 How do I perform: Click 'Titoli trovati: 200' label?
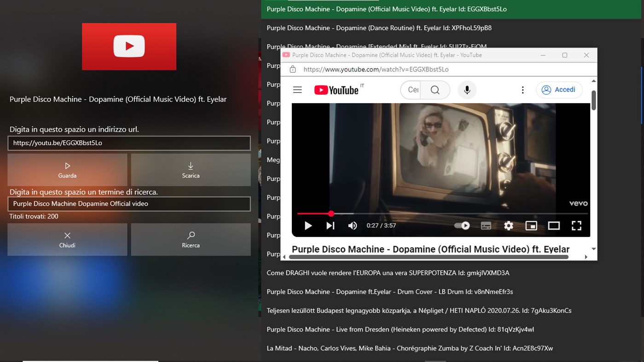[34, 217]
